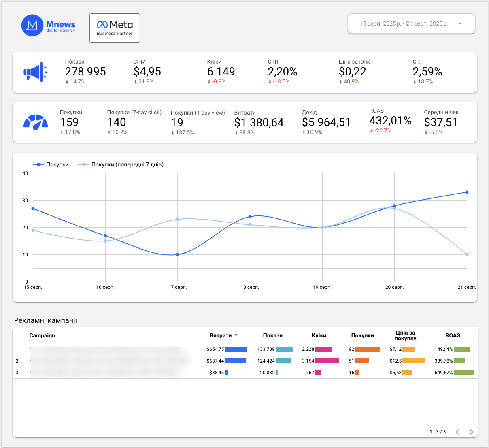Click the 649,67% green ROAS bar
The width and height of the screenshot is (489, 448).
(464, 373)
